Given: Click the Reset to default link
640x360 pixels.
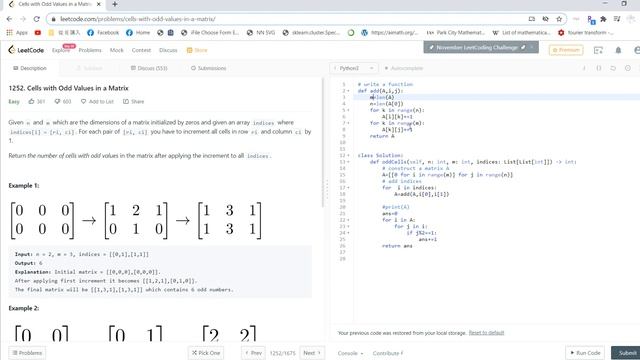Looking at the screenshot, I should [486, 333].
